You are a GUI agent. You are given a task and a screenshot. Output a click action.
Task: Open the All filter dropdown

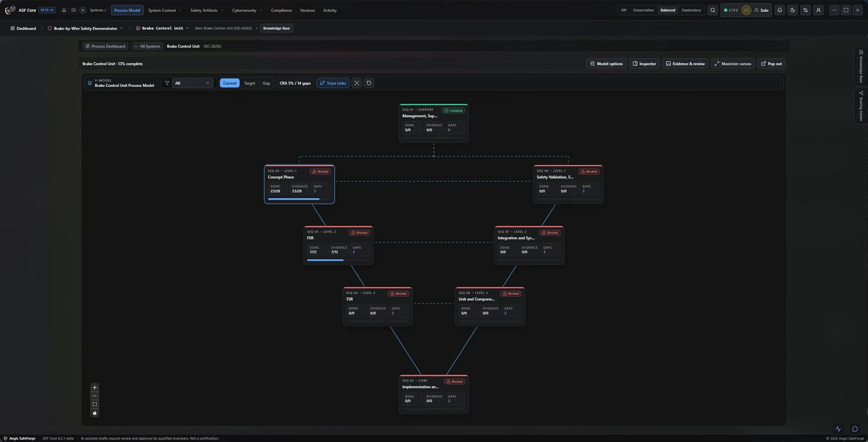pos(192,83)
